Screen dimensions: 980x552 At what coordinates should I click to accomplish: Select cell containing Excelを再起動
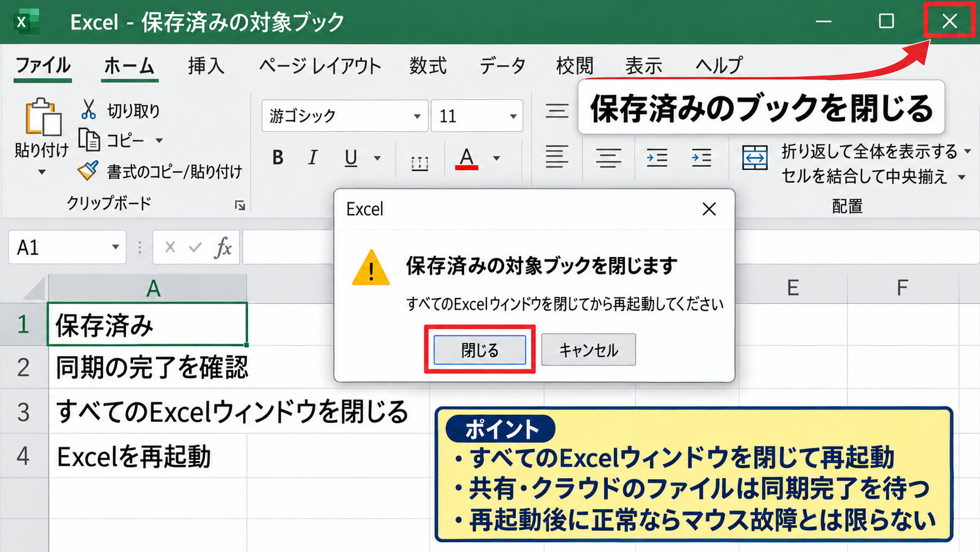pyautogui.click(x=147, y=456)
